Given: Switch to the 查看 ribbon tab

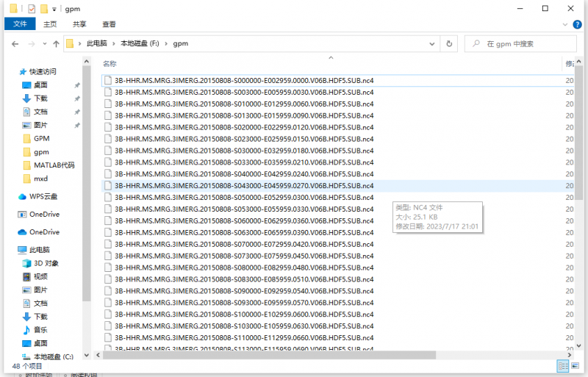Looking at the screenshot, I should click(x=109, y=24).
